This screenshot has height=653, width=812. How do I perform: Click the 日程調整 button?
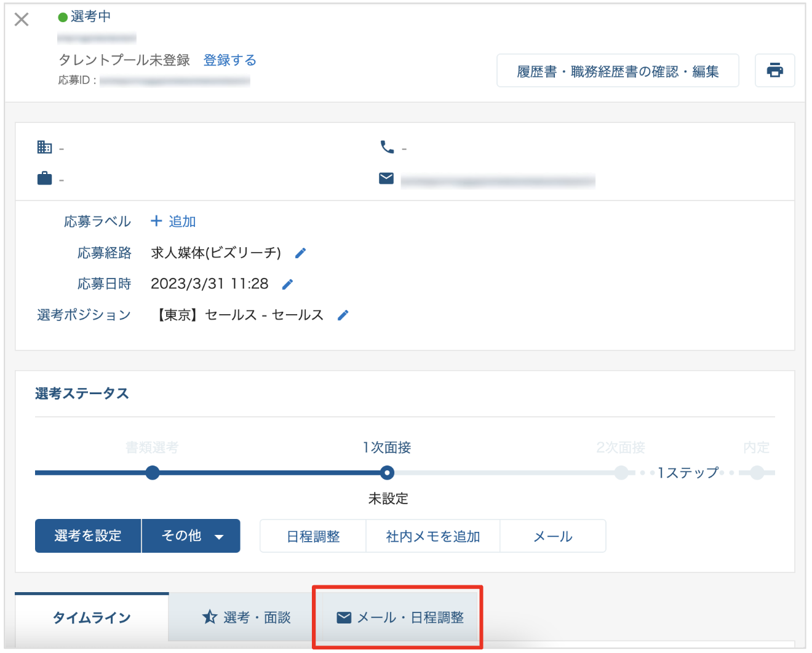313,536
